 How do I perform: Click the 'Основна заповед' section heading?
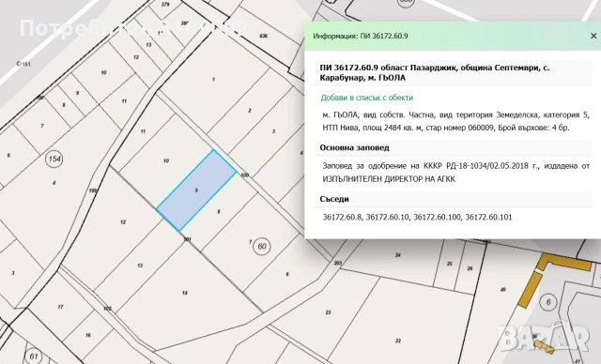[x=354, y=147]
